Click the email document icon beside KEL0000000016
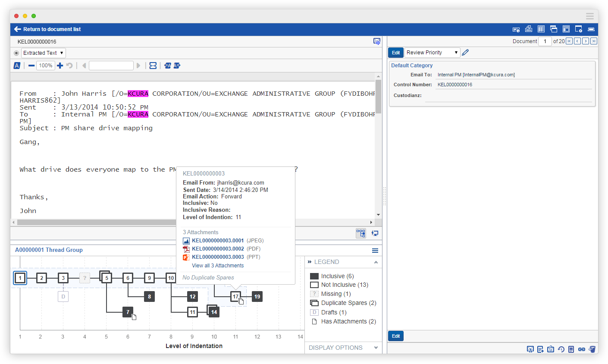Screen dimensions: 608x364 tap(377, 41)
